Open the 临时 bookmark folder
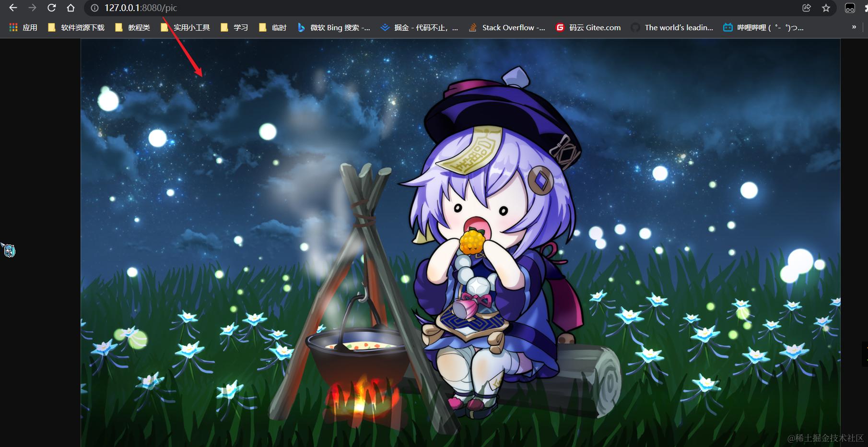This screenshot has height=447, width=868. [x=272, y=27]
